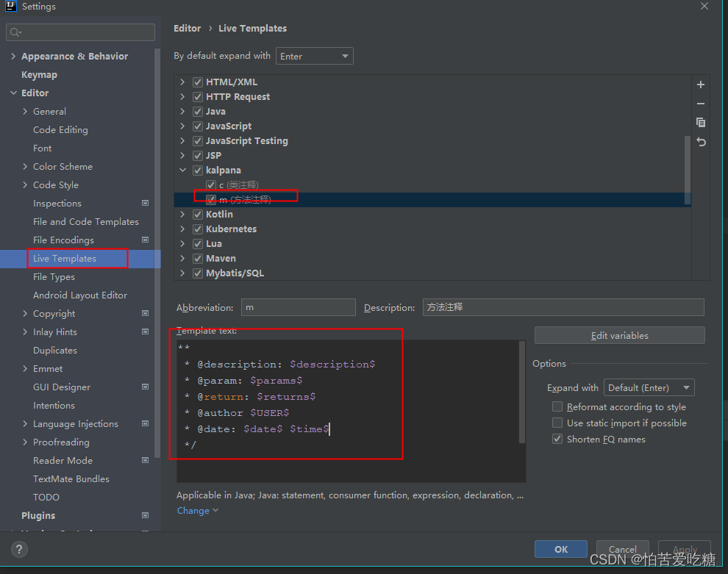Select the Kubernetes template group row

point(432,229)
